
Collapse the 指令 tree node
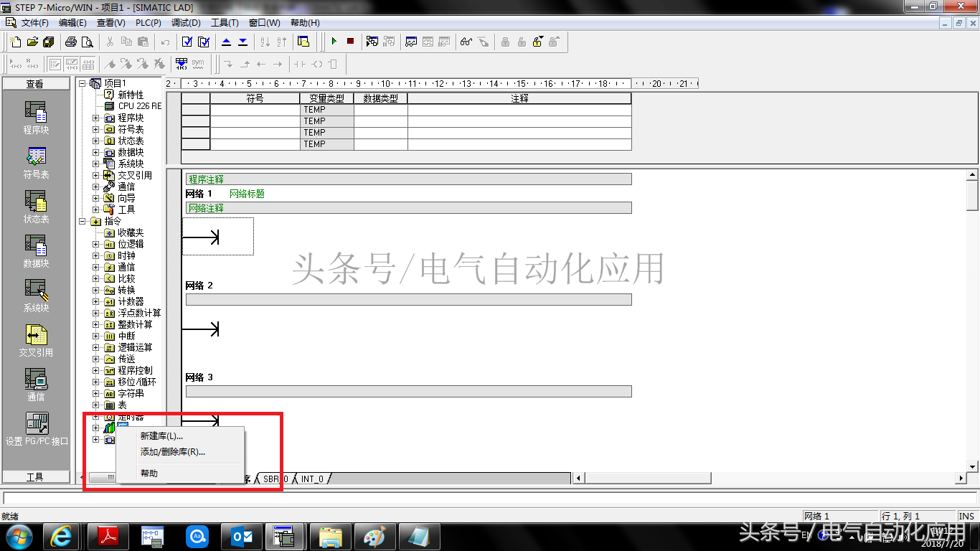click(x=83, y=221)
